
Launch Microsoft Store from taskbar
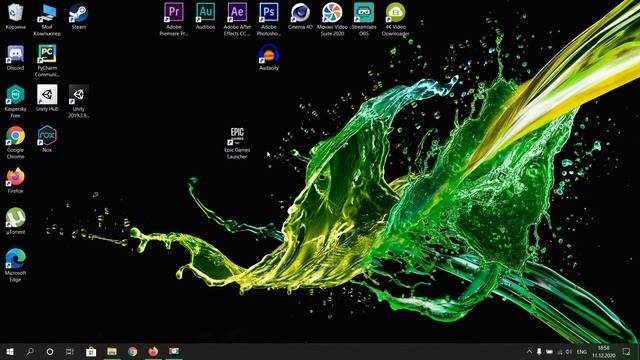point(91,351)
